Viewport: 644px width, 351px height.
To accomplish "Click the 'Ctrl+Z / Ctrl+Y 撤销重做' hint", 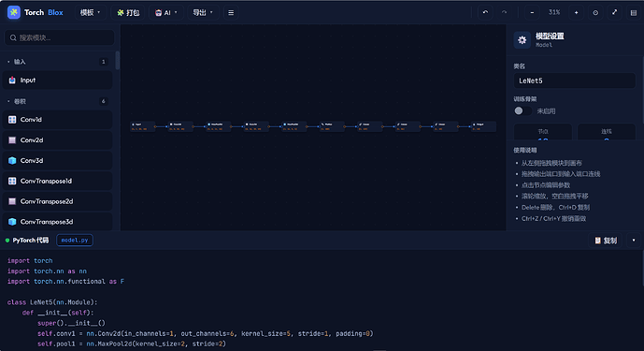I will pos(553,218).
